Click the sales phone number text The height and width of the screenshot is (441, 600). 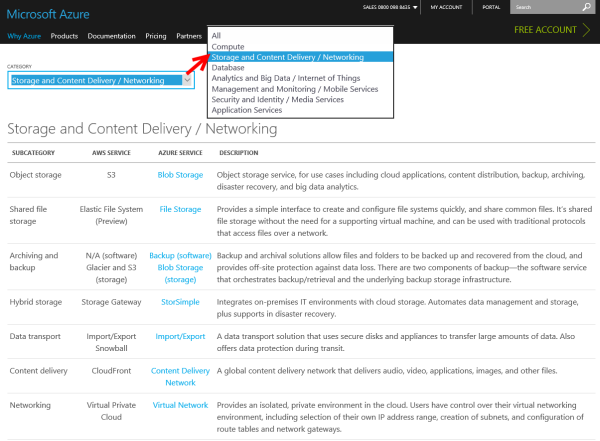(x=386, y=7)
